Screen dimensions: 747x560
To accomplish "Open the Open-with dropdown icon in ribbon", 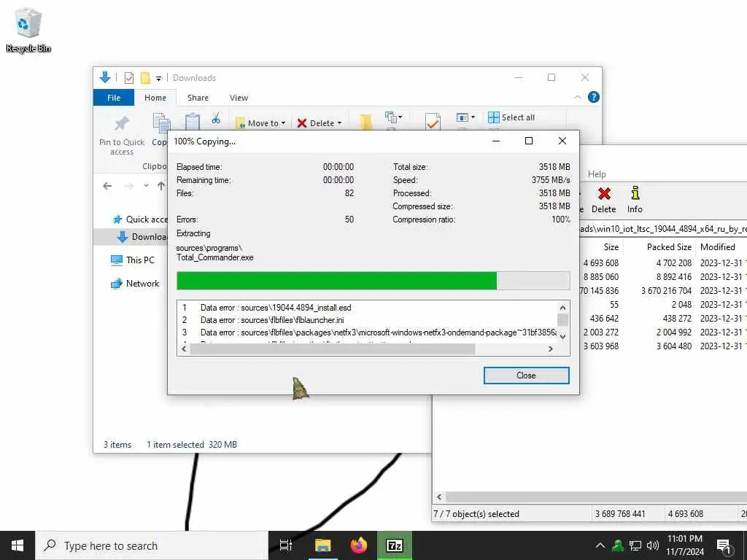I will click(x=465, y=117).
